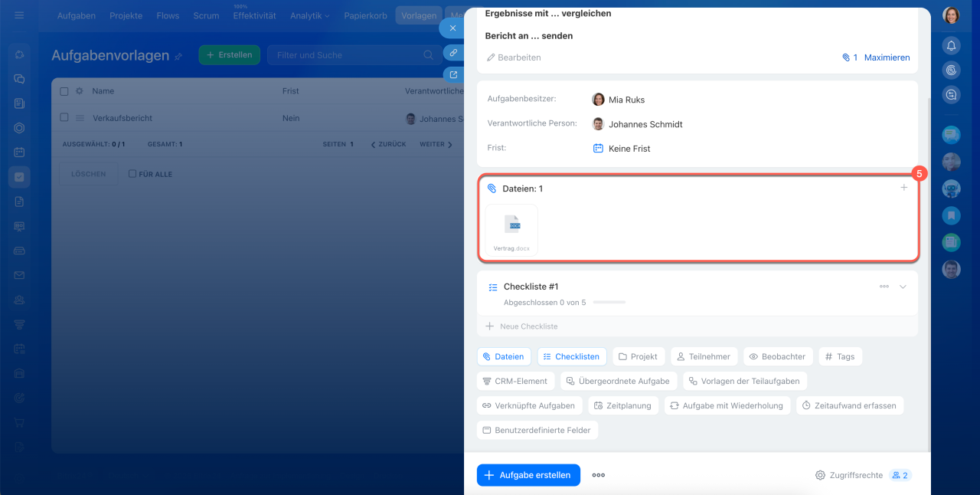
Task: Add Verknüpfte Aufgaben
Action: (x=529, y=405)
